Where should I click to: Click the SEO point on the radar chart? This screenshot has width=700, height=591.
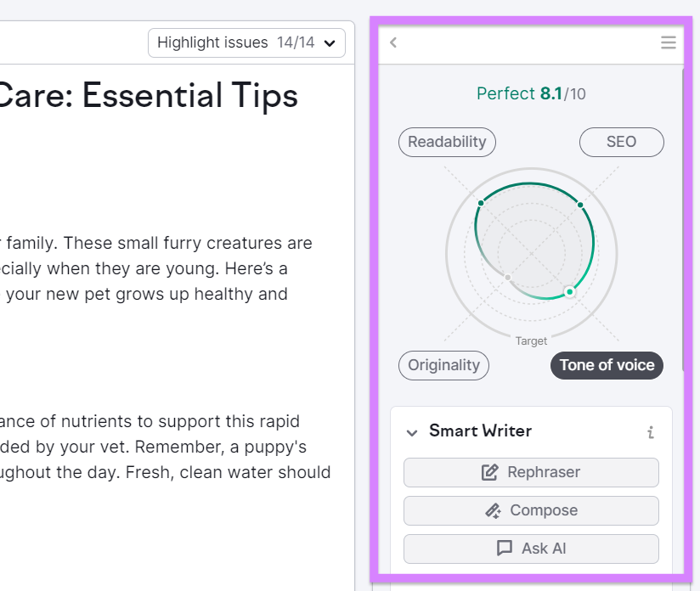tap(580, 205)
